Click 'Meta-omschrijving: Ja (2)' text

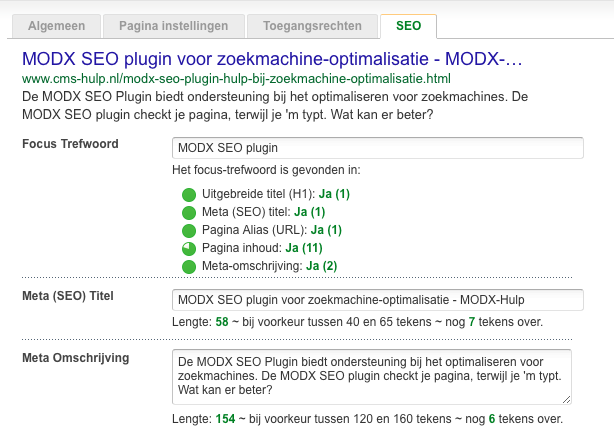(x=269, y=266)
